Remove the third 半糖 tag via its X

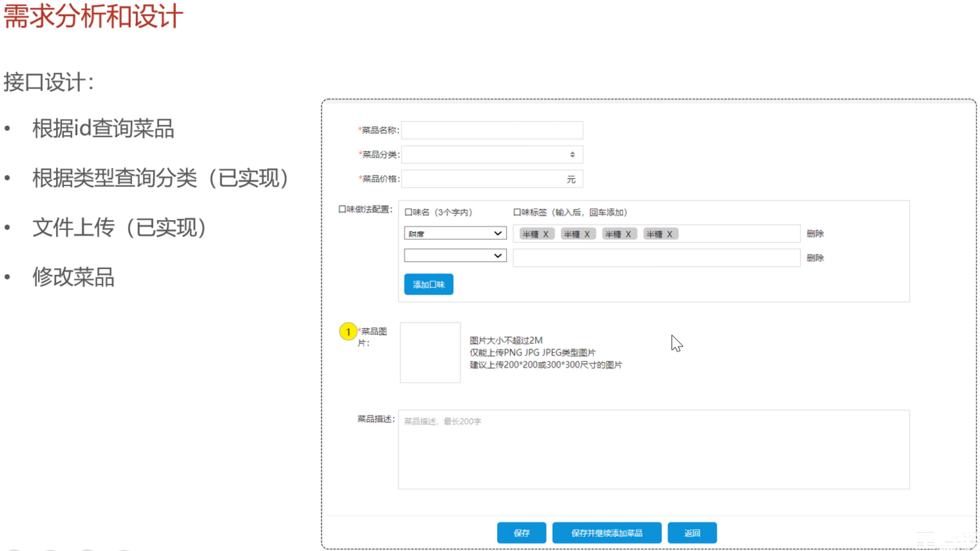coord(628,234)
